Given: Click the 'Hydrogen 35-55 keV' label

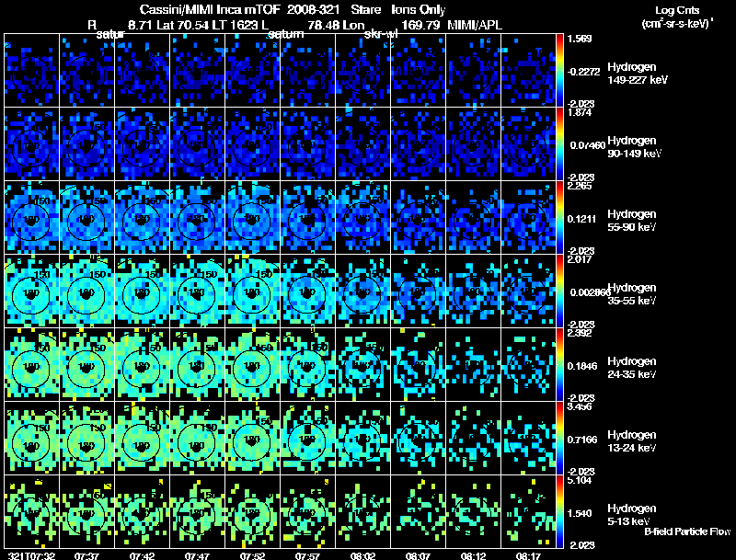Looking at the screenshot, I should click(632, 294).
